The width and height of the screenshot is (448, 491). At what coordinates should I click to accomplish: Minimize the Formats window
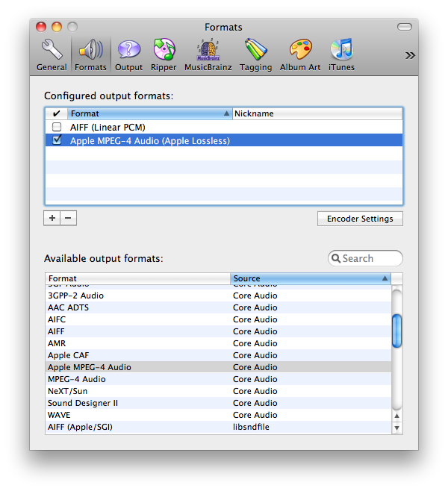point(57,27)
